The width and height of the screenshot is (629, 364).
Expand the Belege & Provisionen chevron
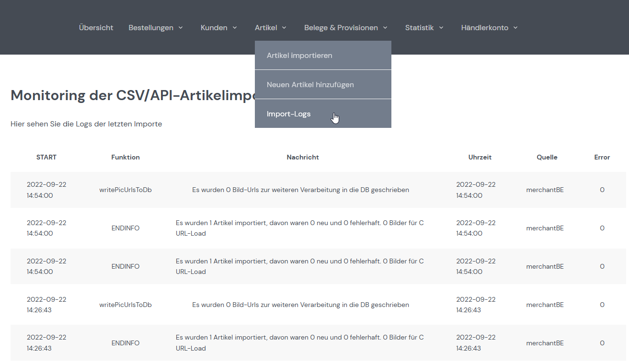385,28
